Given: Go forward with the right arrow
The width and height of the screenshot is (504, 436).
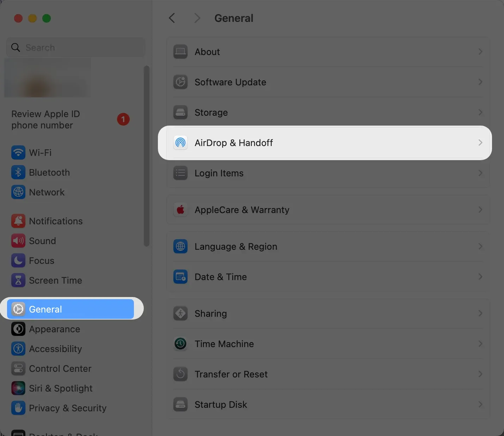Looking at the screenshot, I should (197, 18).
